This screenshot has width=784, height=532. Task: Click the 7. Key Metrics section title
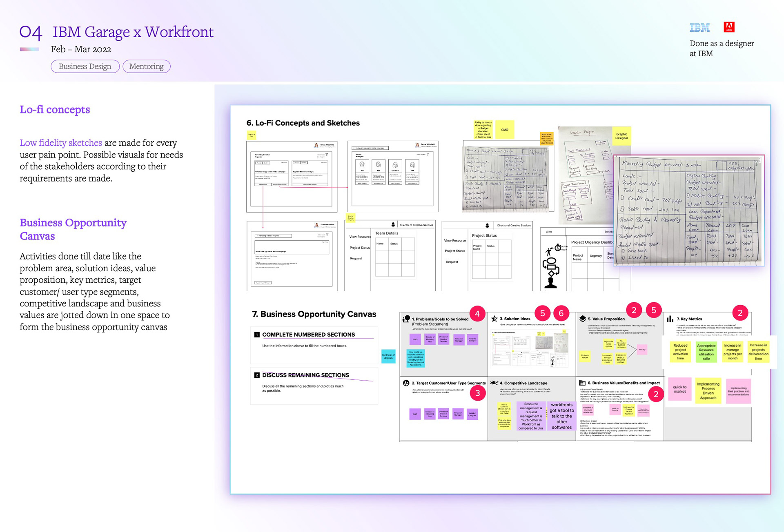coord(689,319)
